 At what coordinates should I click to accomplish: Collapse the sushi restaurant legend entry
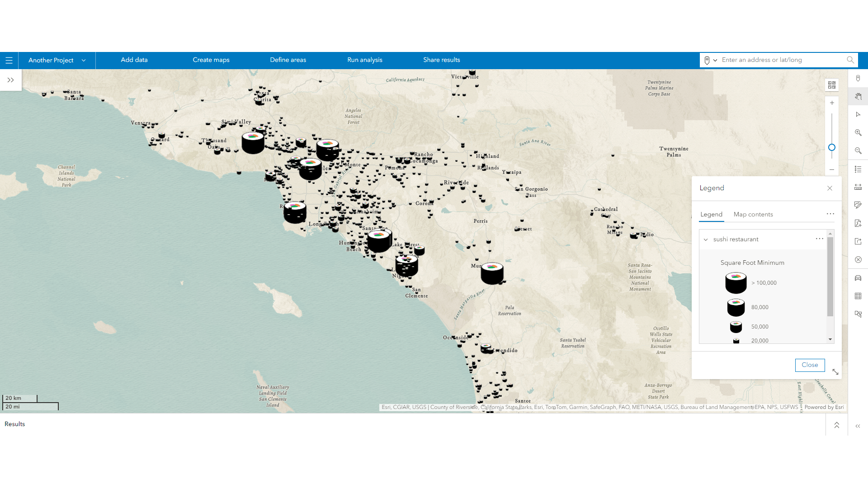[x=706, y=239]
